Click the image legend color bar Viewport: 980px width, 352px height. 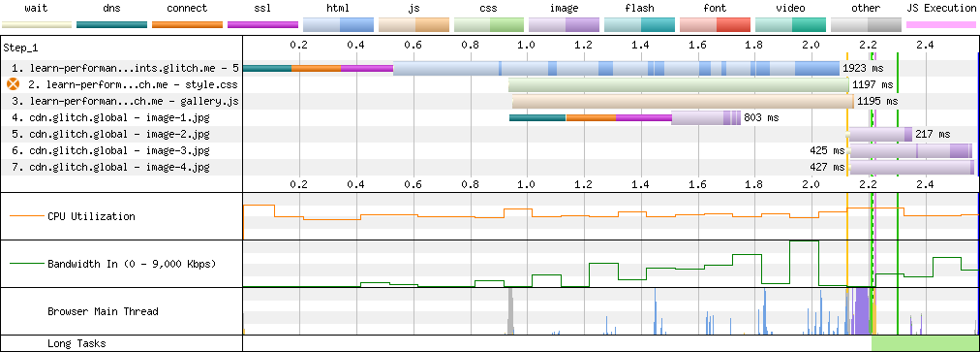tap(565, 25)
